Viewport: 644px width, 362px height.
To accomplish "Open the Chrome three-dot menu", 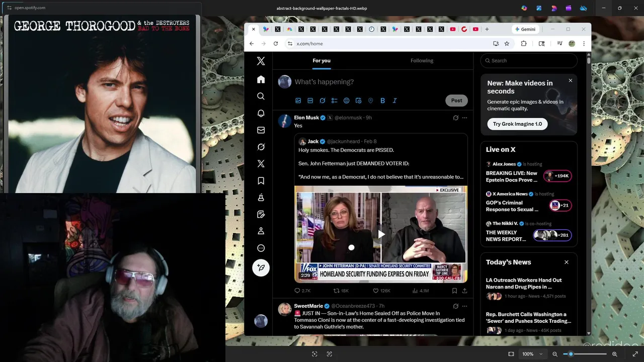I will (x=584, y=44).
